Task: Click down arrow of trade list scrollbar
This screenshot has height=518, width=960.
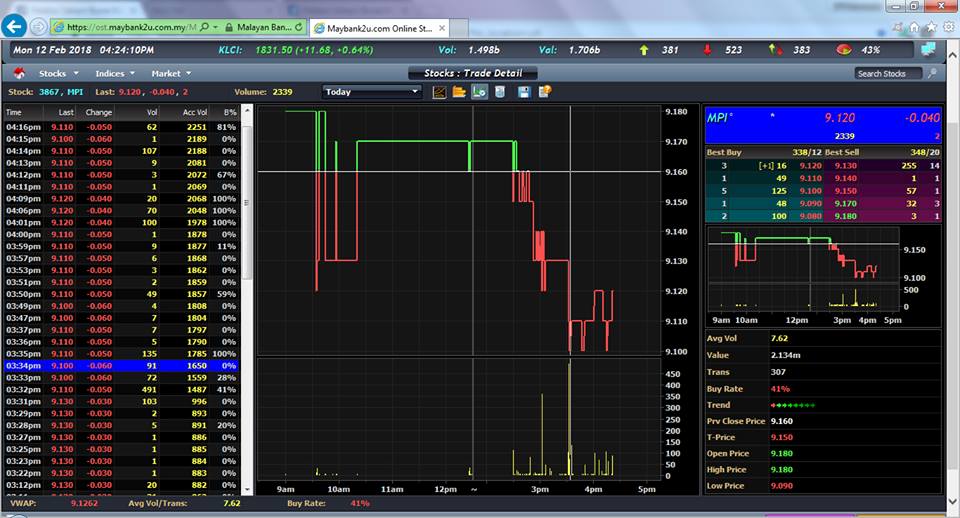Action: (247, 490)
